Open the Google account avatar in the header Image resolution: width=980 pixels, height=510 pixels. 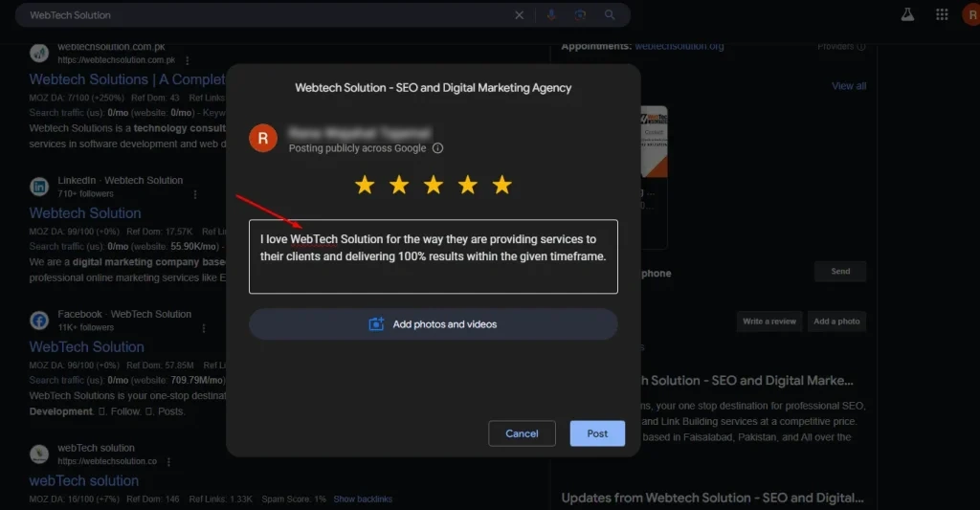[x=971, y=14]
